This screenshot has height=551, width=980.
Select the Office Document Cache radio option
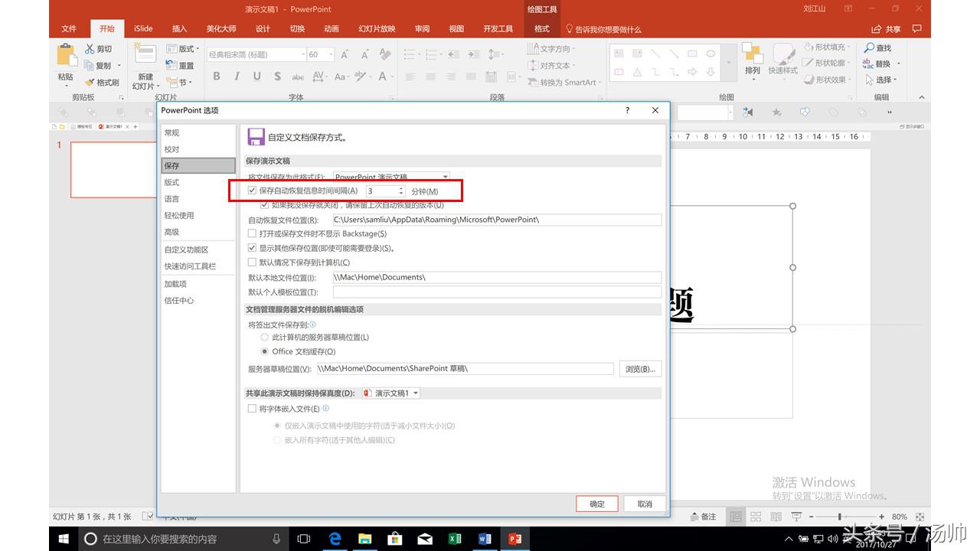coord(265,351)
